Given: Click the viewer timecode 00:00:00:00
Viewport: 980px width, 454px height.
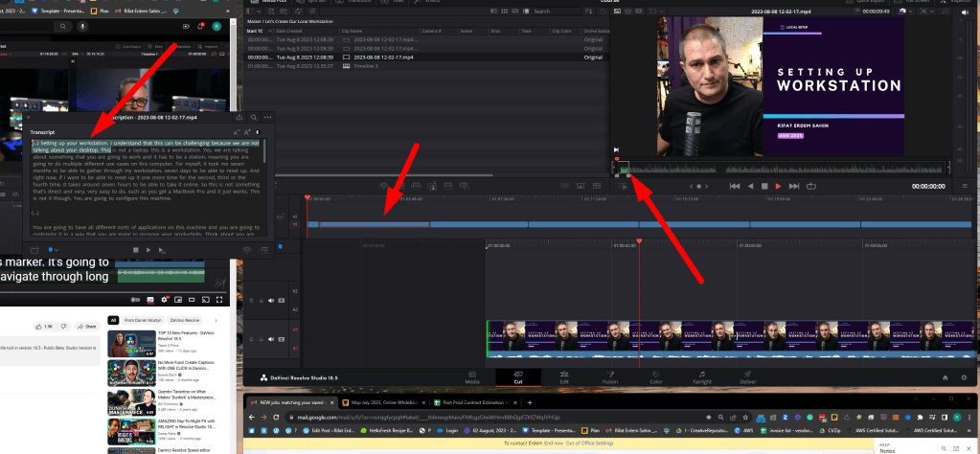Looking at the screenshot, I should [928, 186].
